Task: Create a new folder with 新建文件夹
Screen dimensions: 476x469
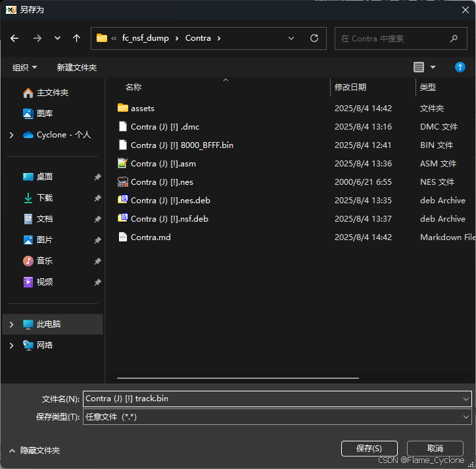Action: tap(77, 68)
